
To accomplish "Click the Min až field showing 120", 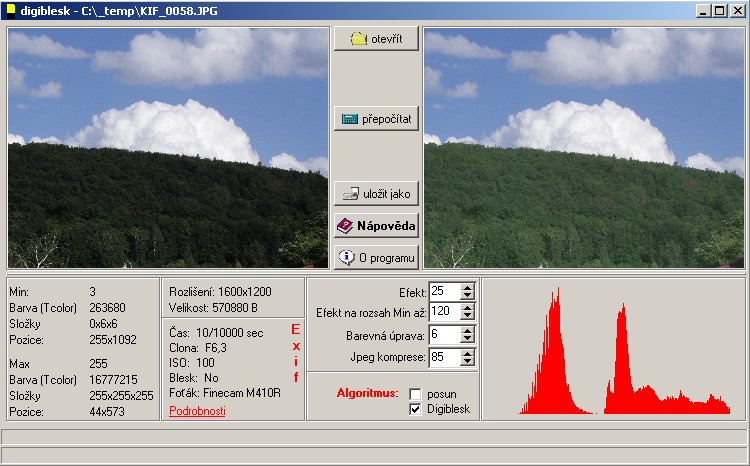I will pos(445,311).
